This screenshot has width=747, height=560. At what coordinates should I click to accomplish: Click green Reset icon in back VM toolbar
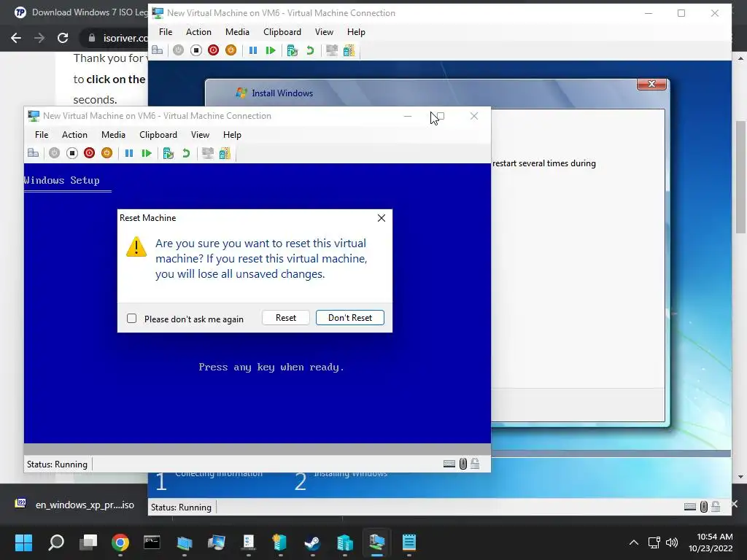tap(271, 50)
